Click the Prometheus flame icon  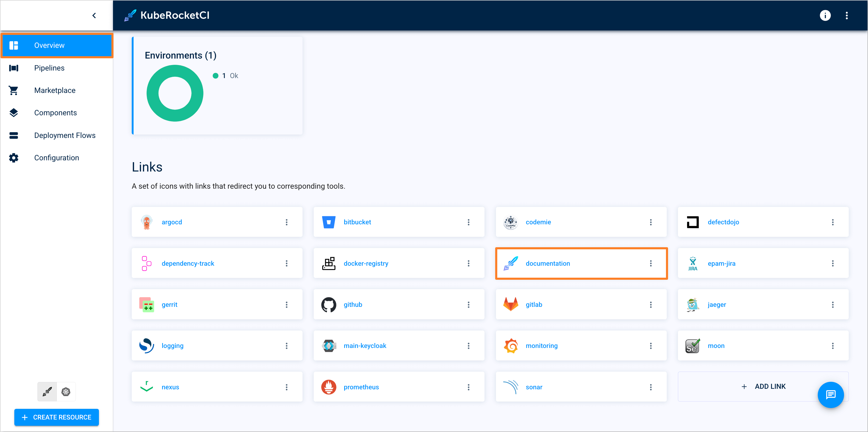tap(329, 387)
